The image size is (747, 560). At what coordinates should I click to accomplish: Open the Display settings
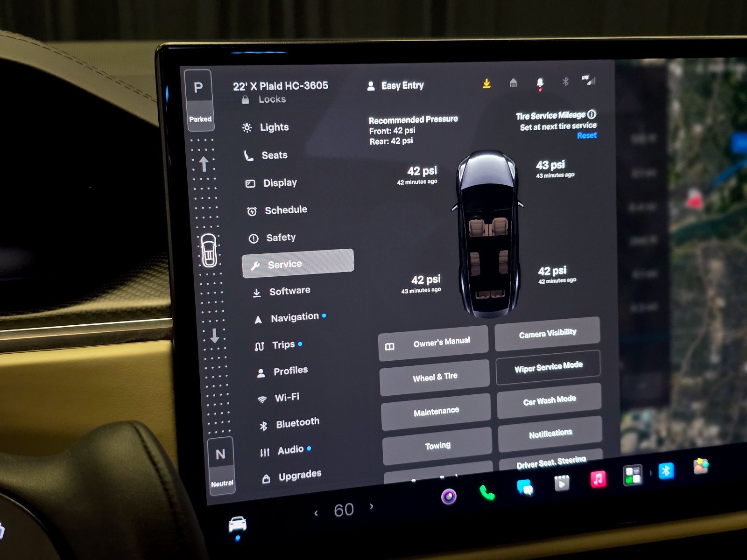[x=271, y=183]
